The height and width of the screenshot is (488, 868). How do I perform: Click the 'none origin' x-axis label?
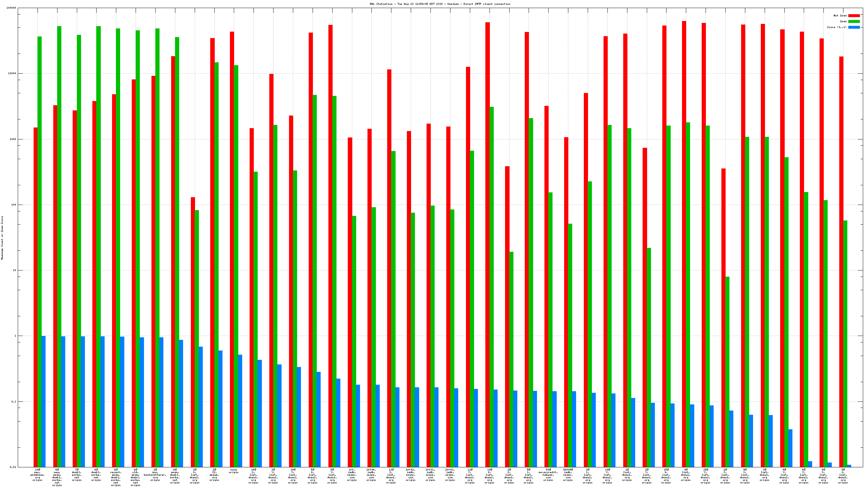click(x=233, y=471)
